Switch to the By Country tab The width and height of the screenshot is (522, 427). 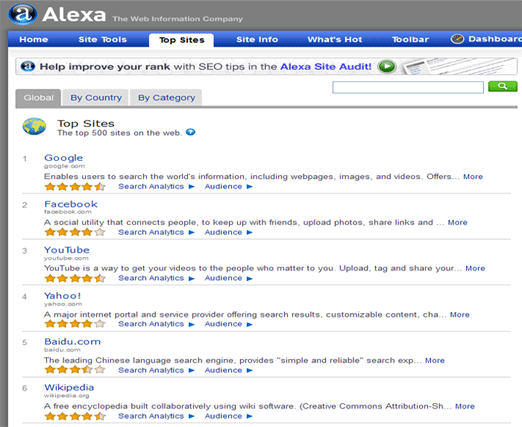pos(96,98)
